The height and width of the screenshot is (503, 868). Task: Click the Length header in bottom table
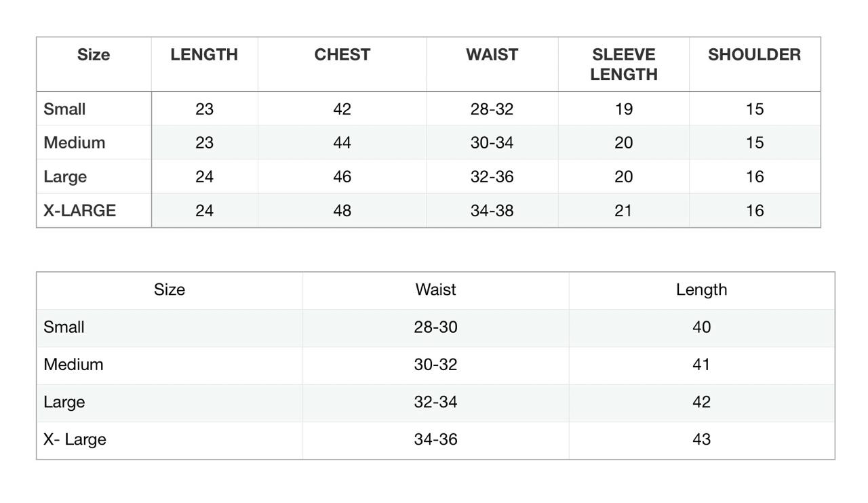pyautogui.click(x=701, y=290)
